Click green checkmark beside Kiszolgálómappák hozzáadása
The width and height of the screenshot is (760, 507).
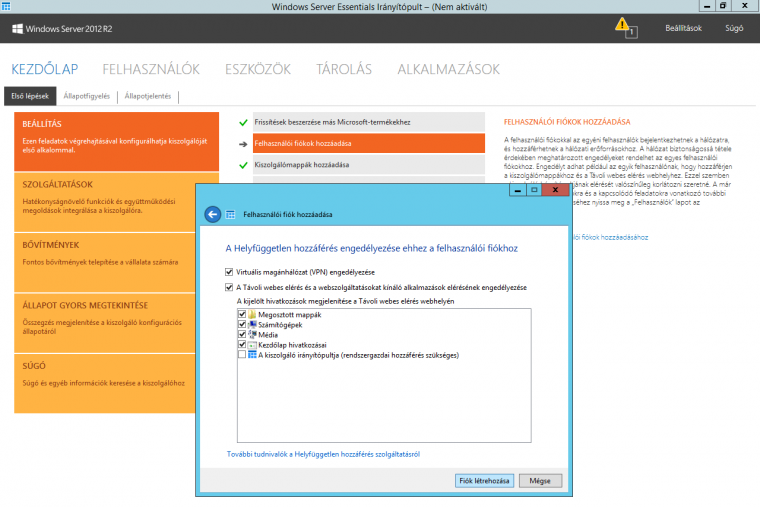[x=243, y=165]
